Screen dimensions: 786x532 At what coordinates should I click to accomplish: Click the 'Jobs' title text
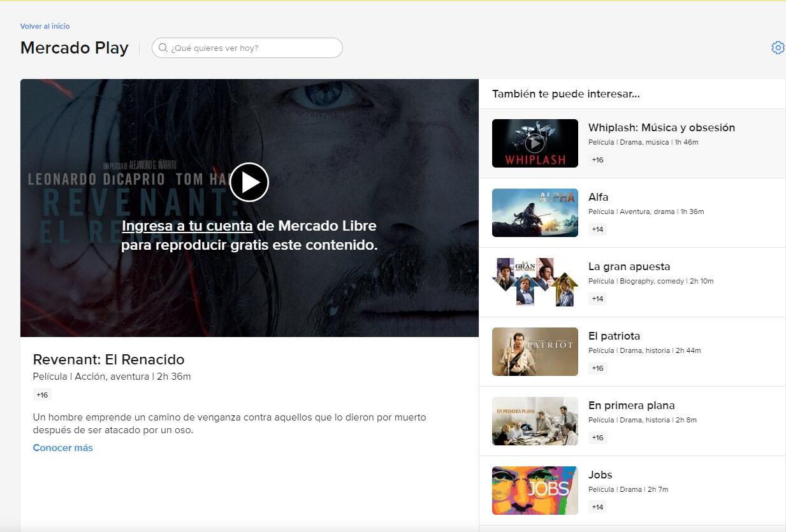[600, 475]
